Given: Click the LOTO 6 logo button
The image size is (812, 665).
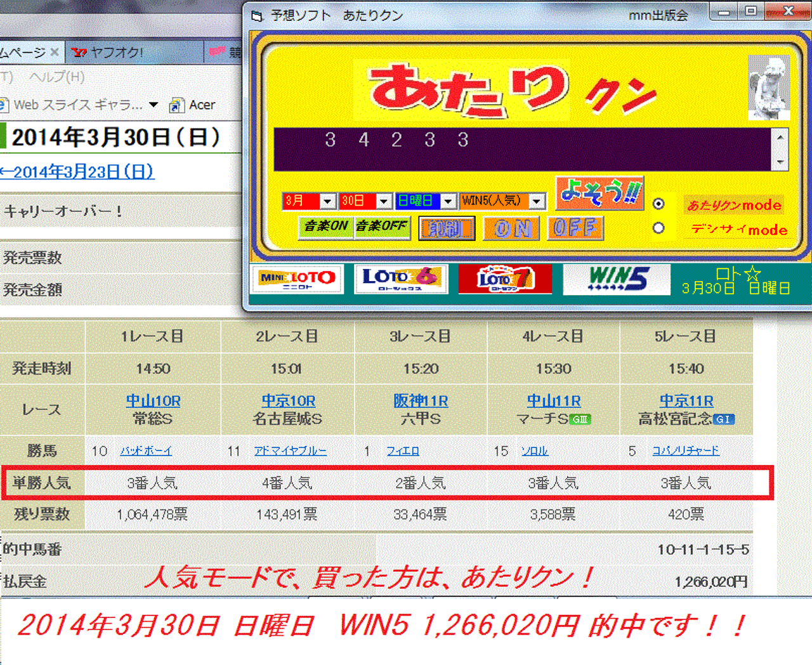Looking at the screenshot, I should click(x=401, y=279).
